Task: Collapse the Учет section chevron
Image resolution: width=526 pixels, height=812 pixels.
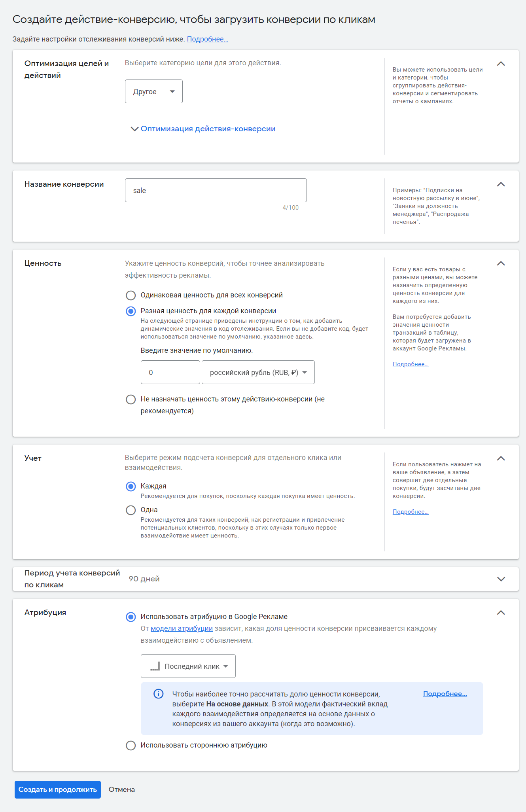Action: 501,458
